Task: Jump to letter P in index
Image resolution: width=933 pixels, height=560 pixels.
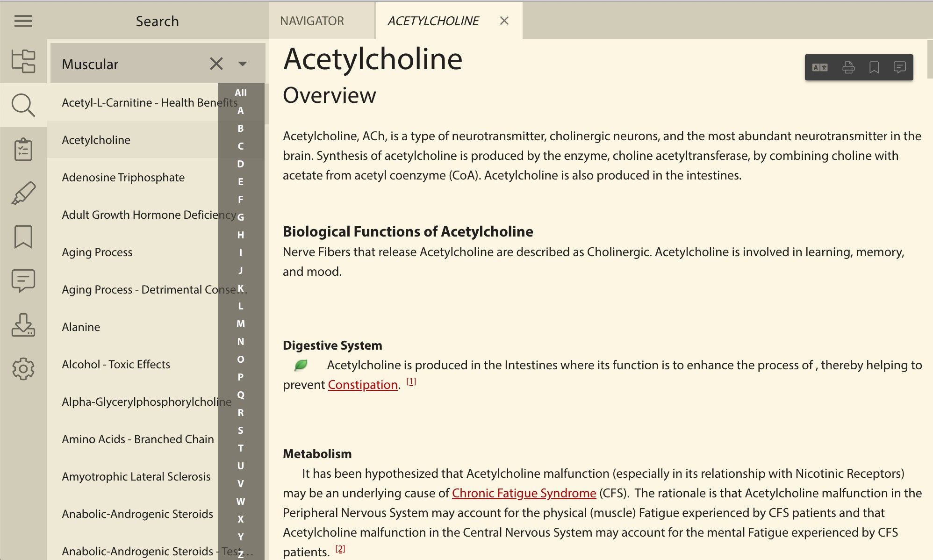Action: click(x=241, y=377)
